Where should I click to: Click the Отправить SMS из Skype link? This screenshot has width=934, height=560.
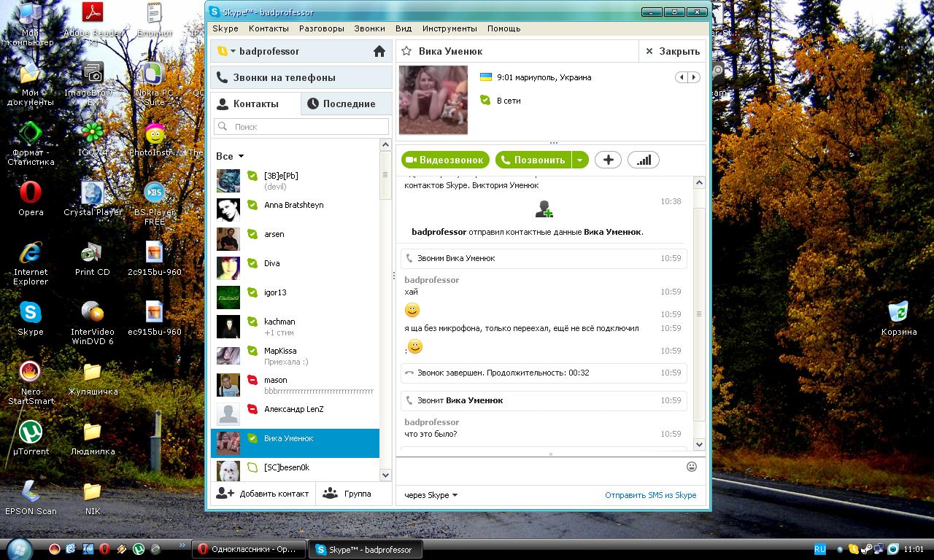click(x=651, y=495)
